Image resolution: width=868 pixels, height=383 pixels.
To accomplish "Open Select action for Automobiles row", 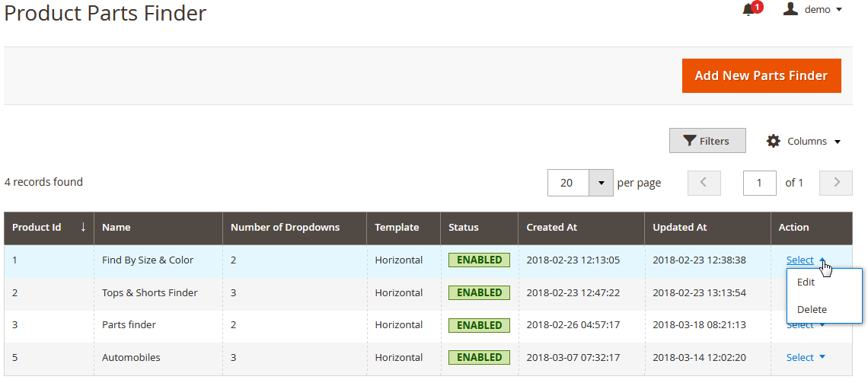I will [x=805, y=357].
